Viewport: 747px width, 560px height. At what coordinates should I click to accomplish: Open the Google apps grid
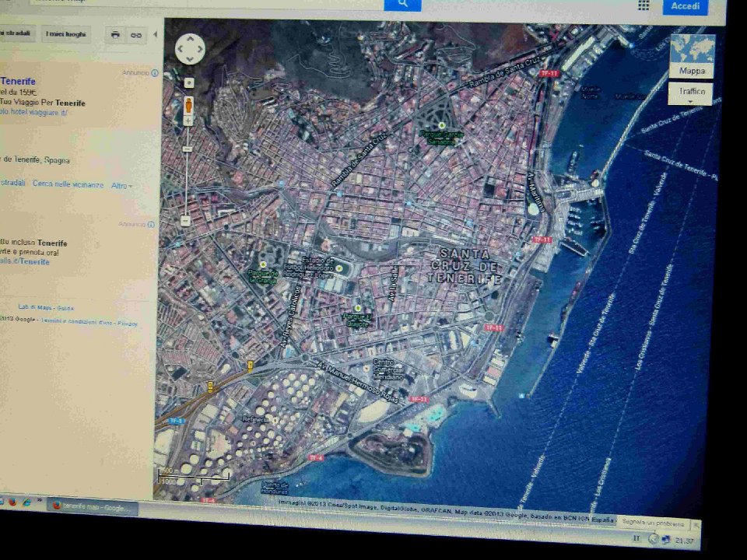pos(644,5)
